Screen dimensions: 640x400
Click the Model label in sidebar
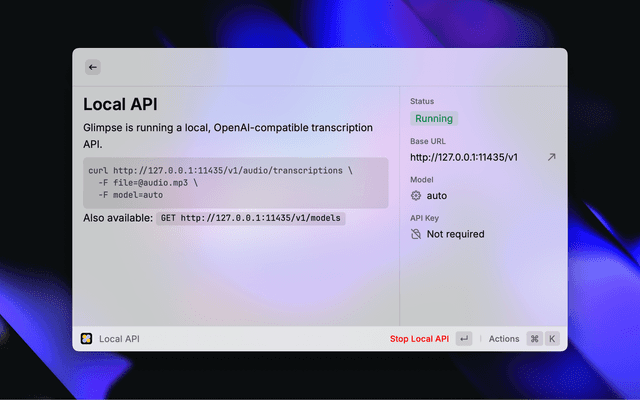tap(422, 180)
